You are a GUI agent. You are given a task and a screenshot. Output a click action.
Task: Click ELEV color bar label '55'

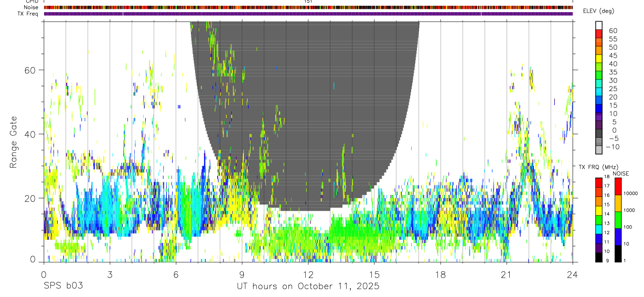612,39
